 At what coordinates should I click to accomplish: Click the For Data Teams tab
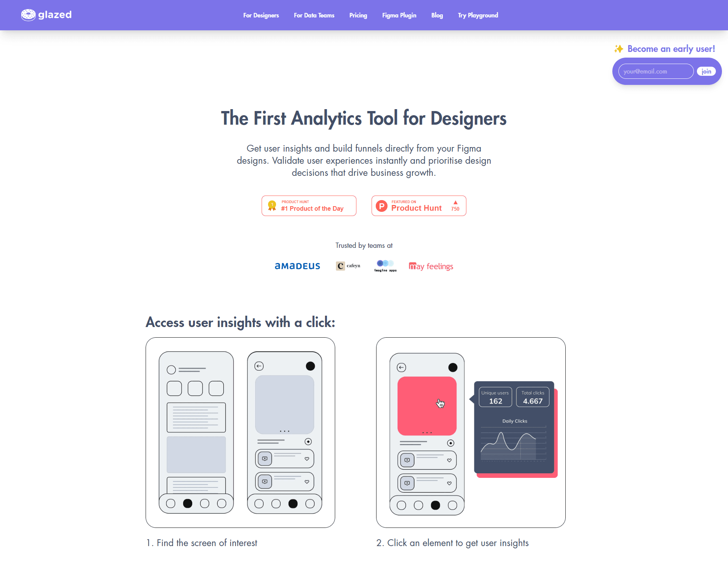point(314,15)
